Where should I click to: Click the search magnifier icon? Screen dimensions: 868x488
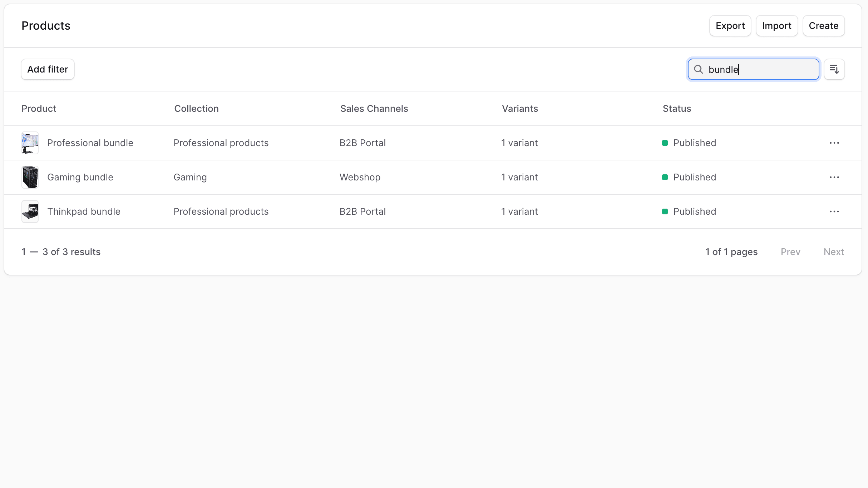pos(698,69)
